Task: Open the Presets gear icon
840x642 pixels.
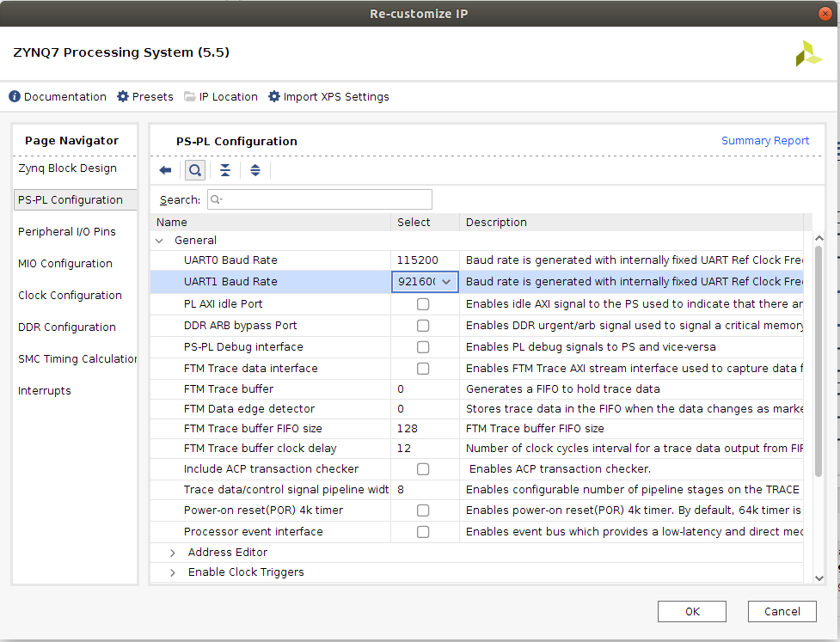Action: pyautogui.click(x=123, y=97)
